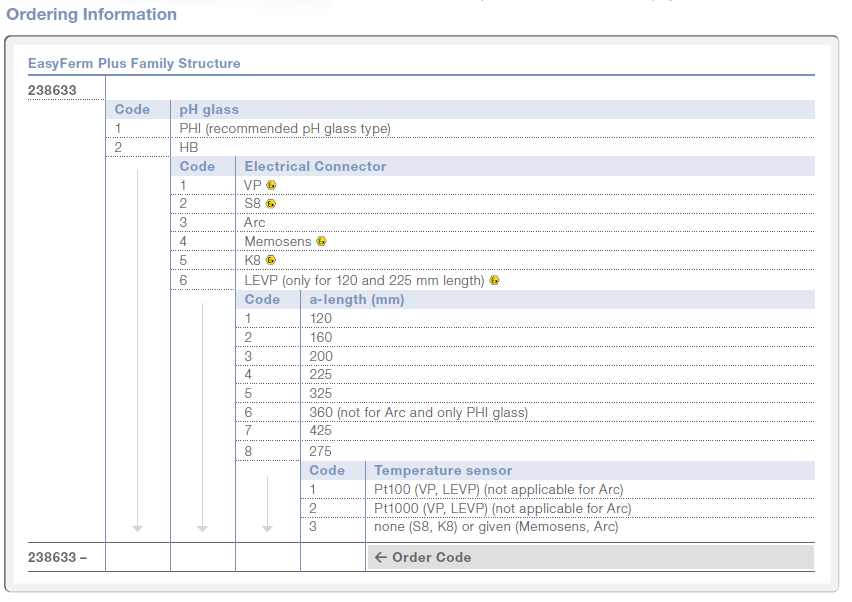Select '360 (not for Arc and only PHI glass)'
This screenshot has height=602, width=852.
[418, 412]
